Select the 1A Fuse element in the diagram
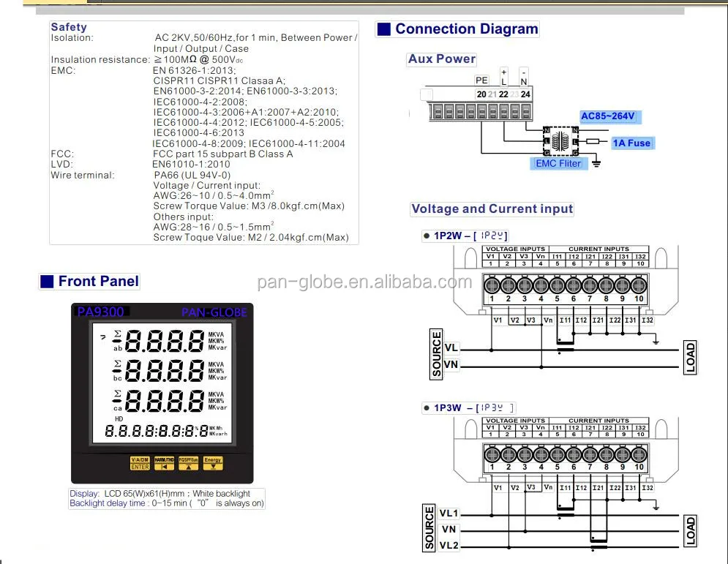728x564 pixels. click(x=631, y=143)
